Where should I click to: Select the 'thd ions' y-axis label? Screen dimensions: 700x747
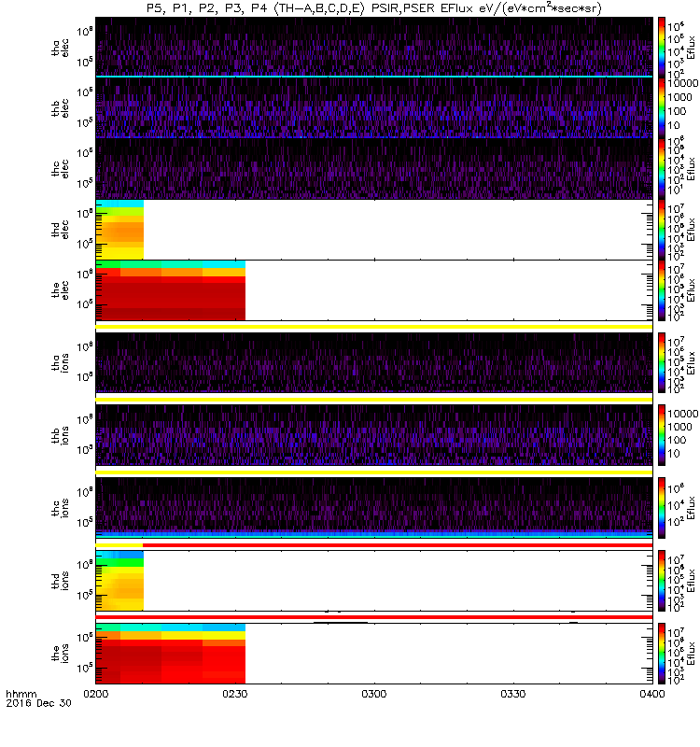click(x=61, y=581)
